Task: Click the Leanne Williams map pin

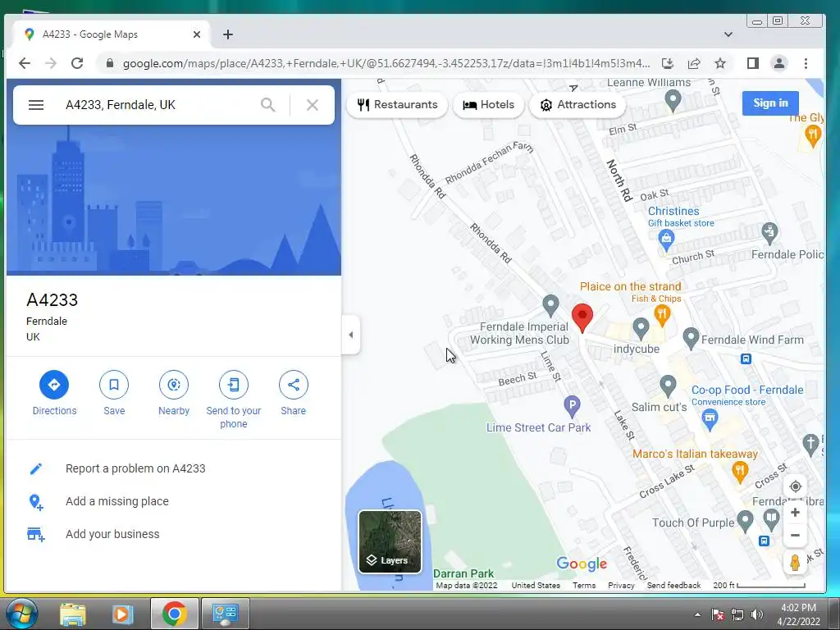Action: (673, 100)
